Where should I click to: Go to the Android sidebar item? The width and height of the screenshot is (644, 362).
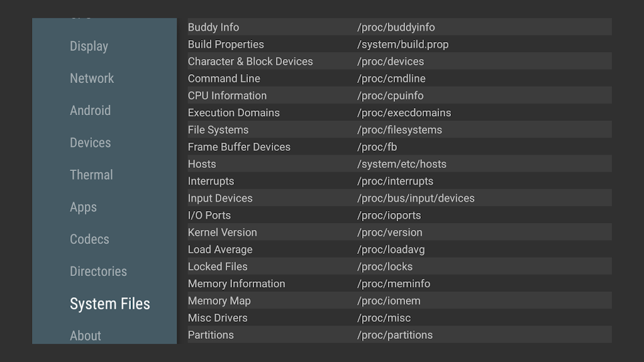pos(90,111)
